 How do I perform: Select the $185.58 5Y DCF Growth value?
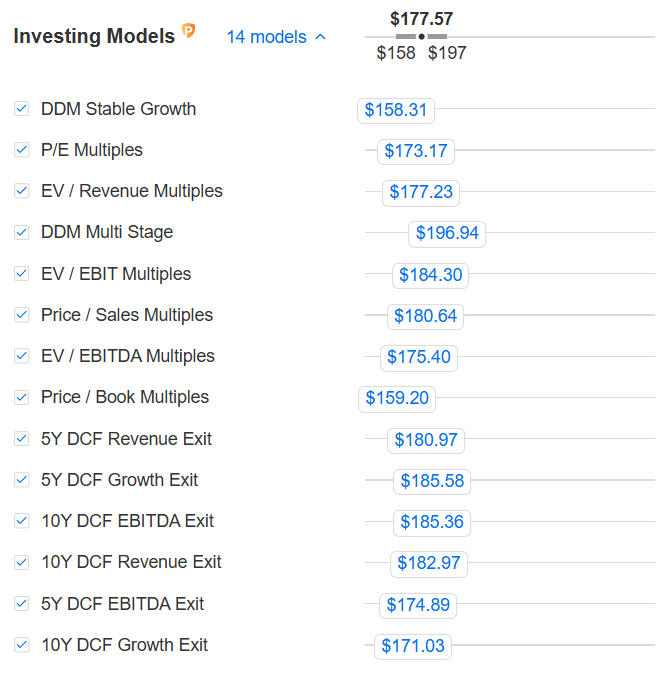(432, 481)
